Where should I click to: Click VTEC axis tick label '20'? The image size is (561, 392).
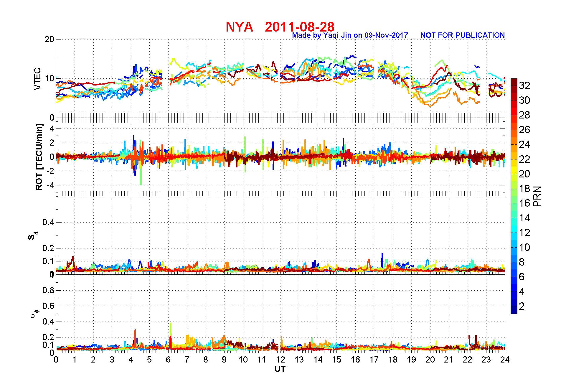tap(49, 39)
